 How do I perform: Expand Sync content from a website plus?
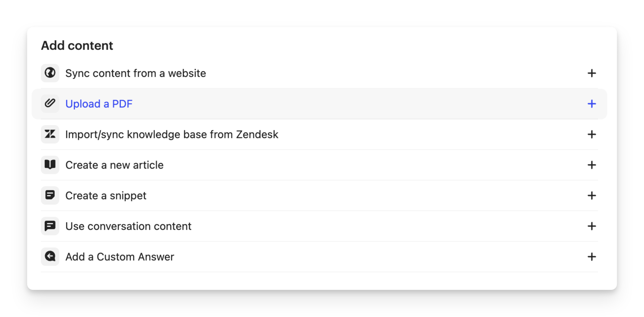(x=592, y=73)
